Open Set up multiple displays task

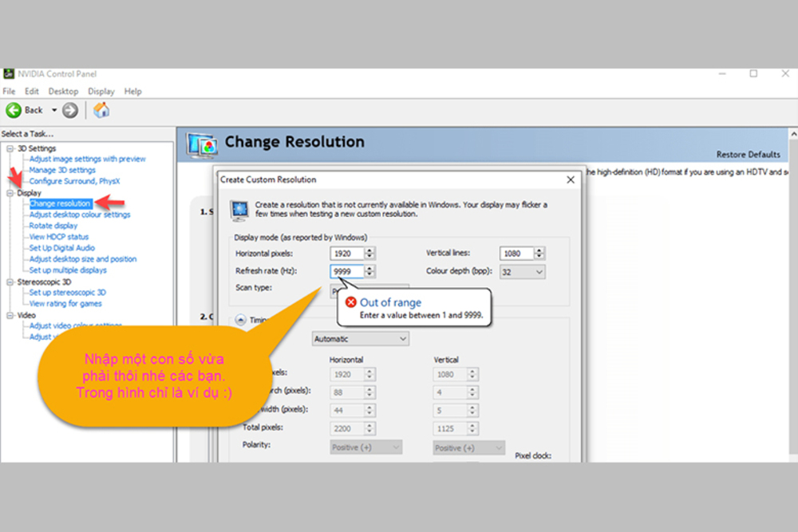(x=68, y=270)
